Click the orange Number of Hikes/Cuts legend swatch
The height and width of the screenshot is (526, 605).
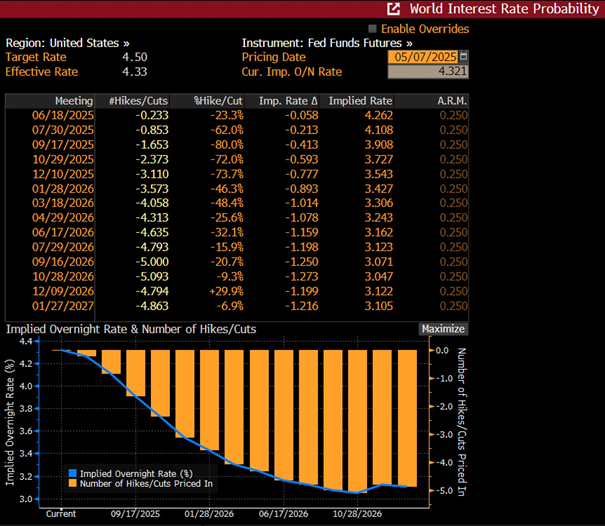(72, 484)
